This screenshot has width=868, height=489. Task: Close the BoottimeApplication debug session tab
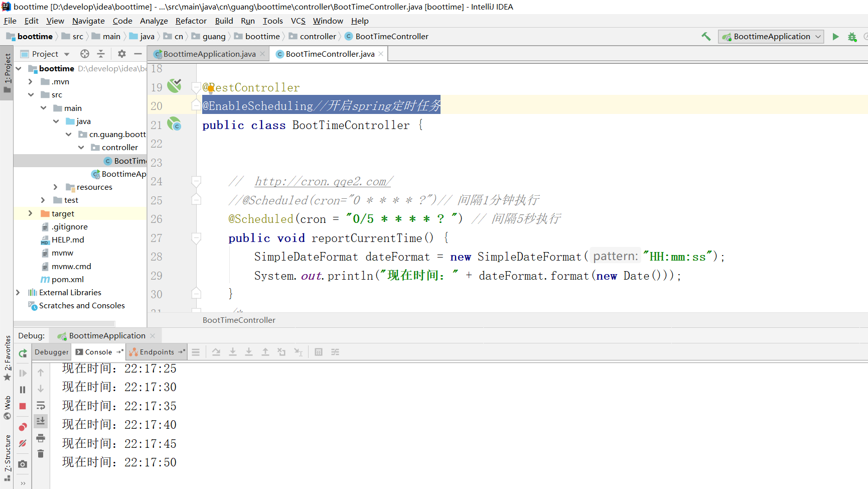click(x=153, y=335)
